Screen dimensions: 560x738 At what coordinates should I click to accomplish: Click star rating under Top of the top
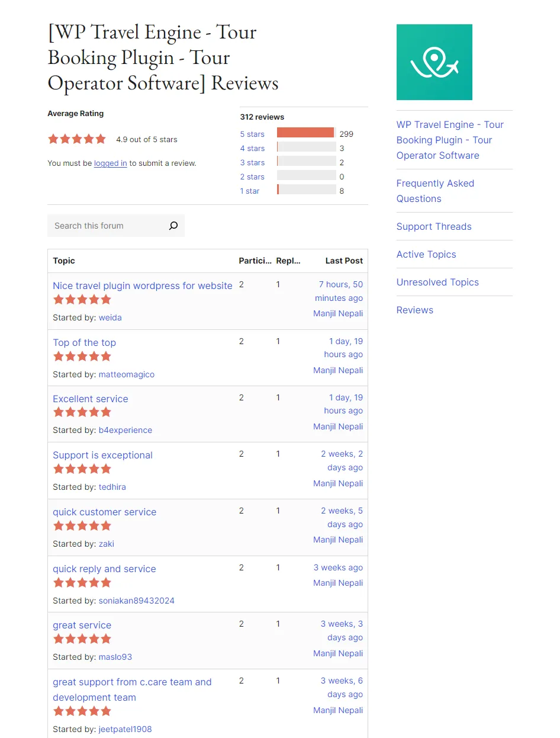tap(82, 357)
